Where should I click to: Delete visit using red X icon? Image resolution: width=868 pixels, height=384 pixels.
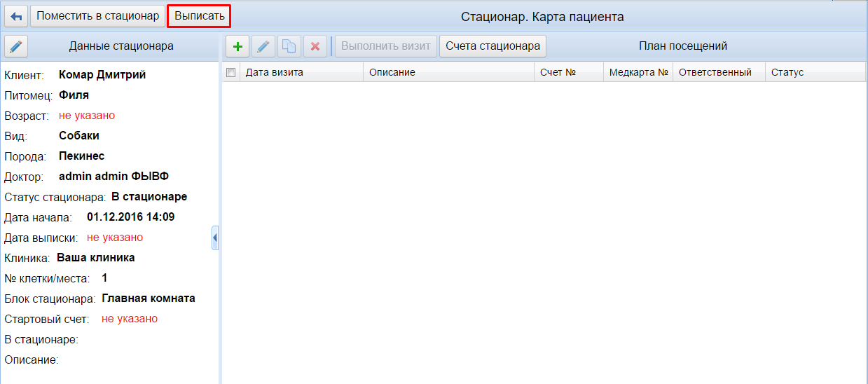tap(315, 46)
